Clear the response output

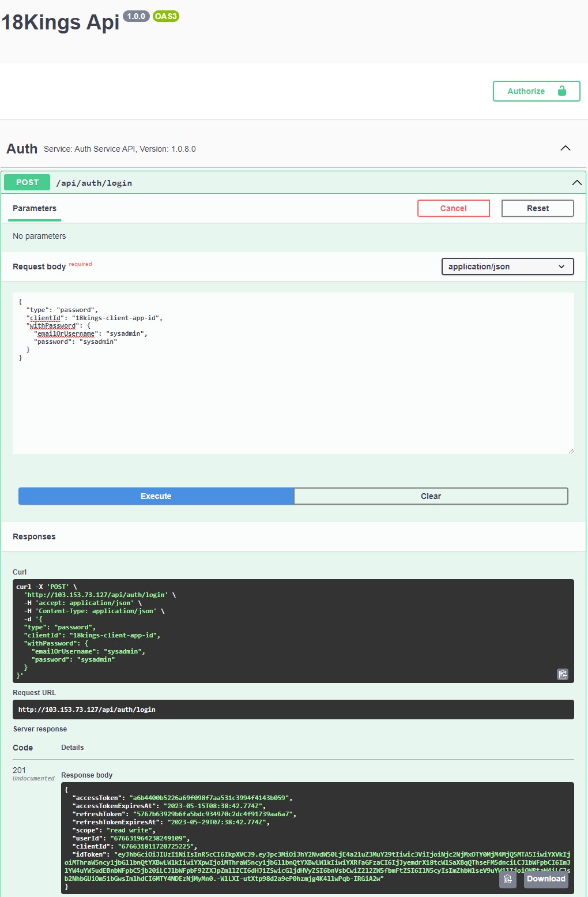pyautogui.click(x=431, y=496)
